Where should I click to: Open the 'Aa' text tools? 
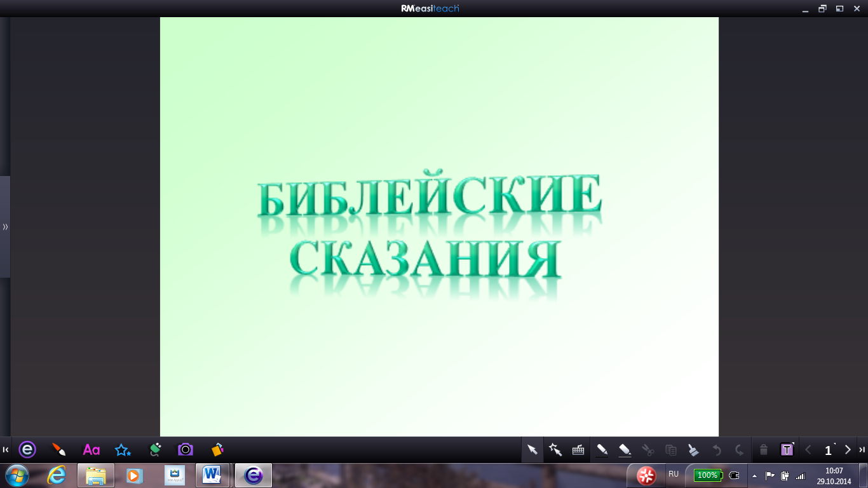pos(92,450)
